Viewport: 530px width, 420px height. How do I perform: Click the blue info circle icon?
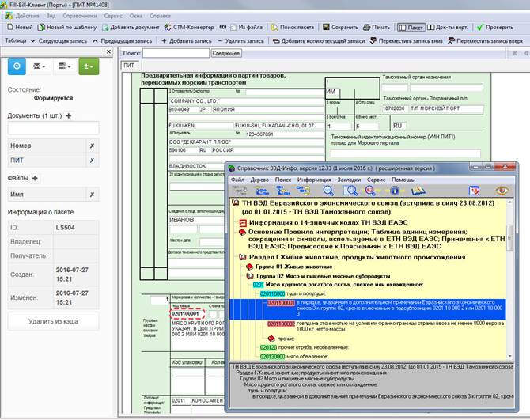tap(395, 191)
